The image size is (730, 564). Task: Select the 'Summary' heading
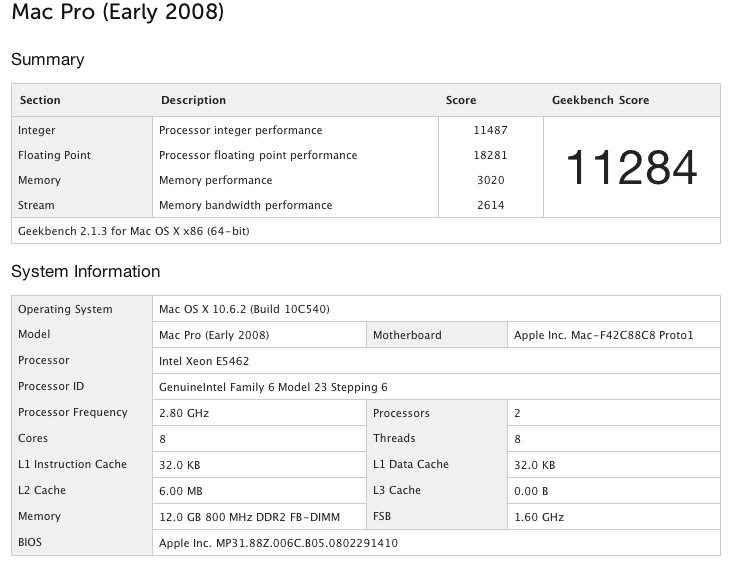[47, 60]
